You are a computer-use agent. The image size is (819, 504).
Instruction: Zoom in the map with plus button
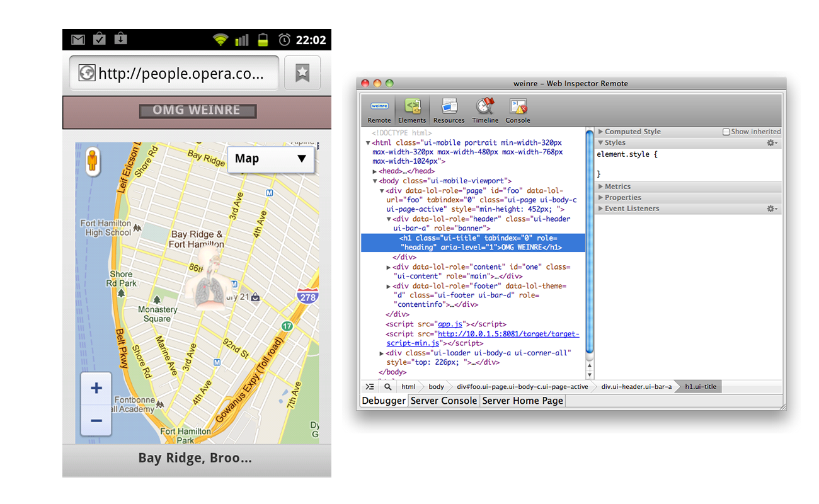96,388
